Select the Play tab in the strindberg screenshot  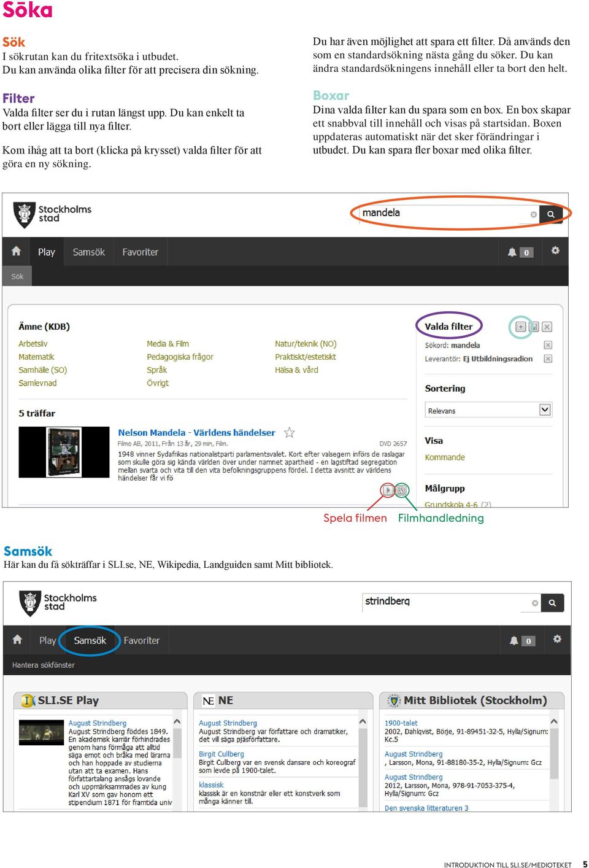[48, 640]
